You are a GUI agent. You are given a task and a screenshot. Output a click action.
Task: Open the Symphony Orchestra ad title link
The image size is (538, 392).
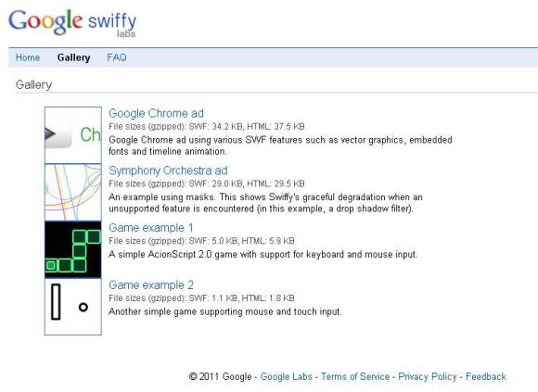[x=168, y=171]
